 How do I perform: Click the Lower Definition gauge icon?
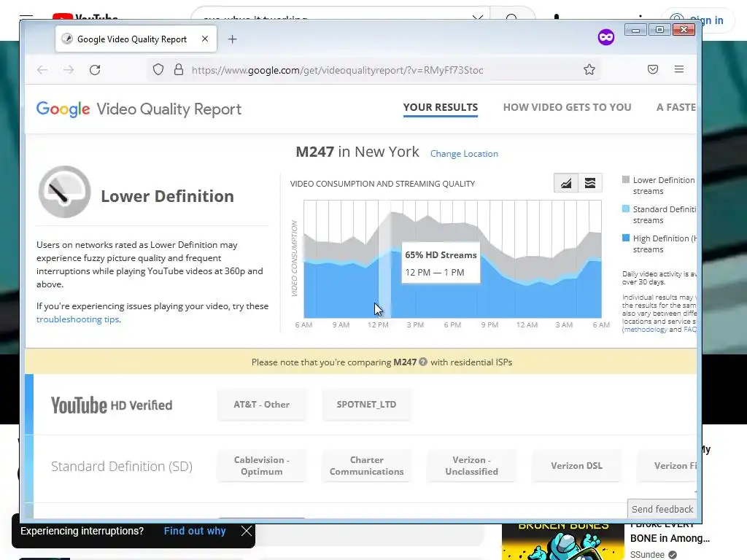[64, 192]
